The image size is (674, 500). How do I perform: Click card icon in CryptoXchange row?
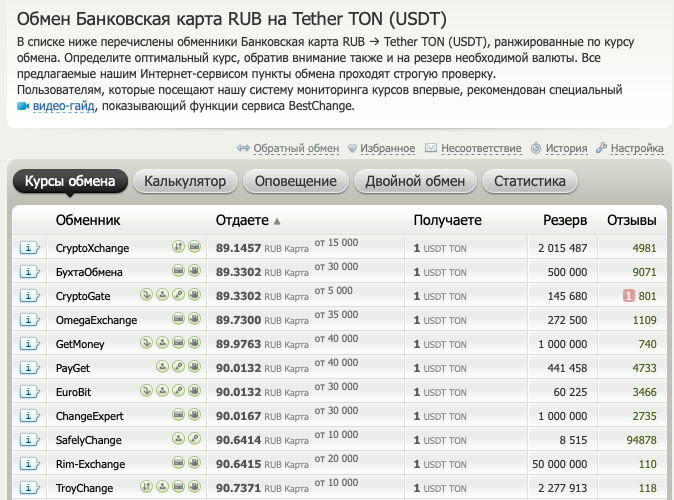pyautogui.click(x=195, y=246)
